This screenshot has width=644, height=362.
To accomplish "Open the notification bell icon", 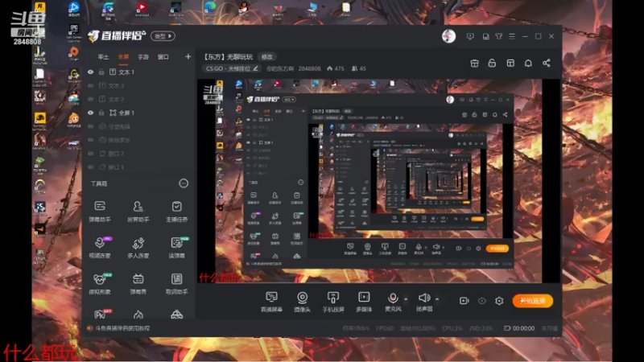I will click(528, 64).
